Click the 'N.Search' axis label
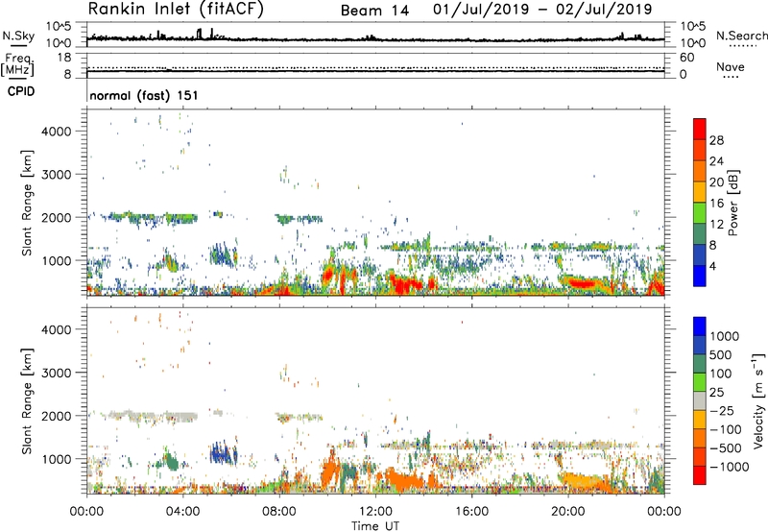Image resolution: width=768 pixels, height=532 pixels. [x=741, y=36]
